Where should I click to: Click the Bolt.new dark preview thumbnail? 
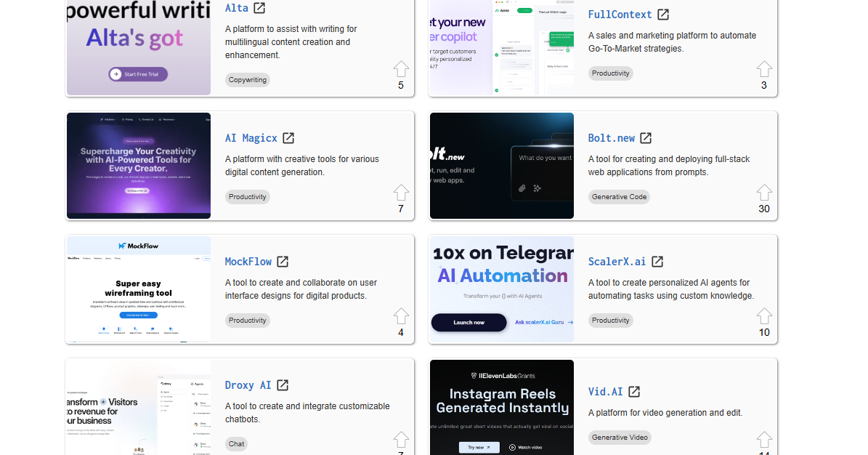pos(501,166)
